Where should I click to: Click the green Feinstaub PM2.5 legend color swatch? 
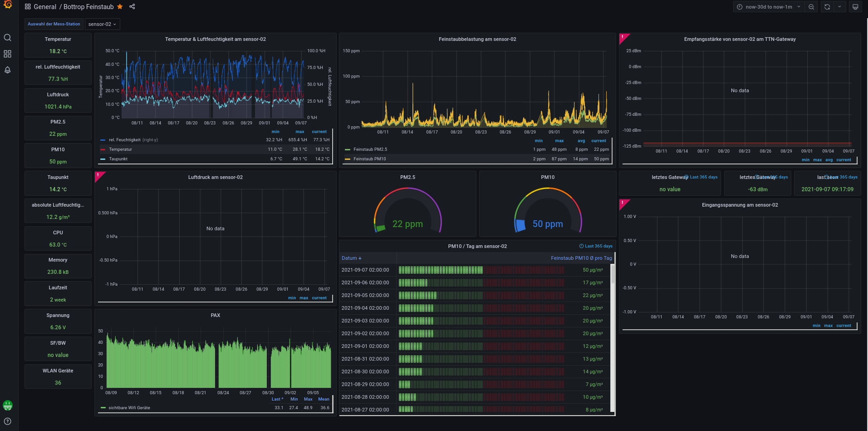pos(348,149)
